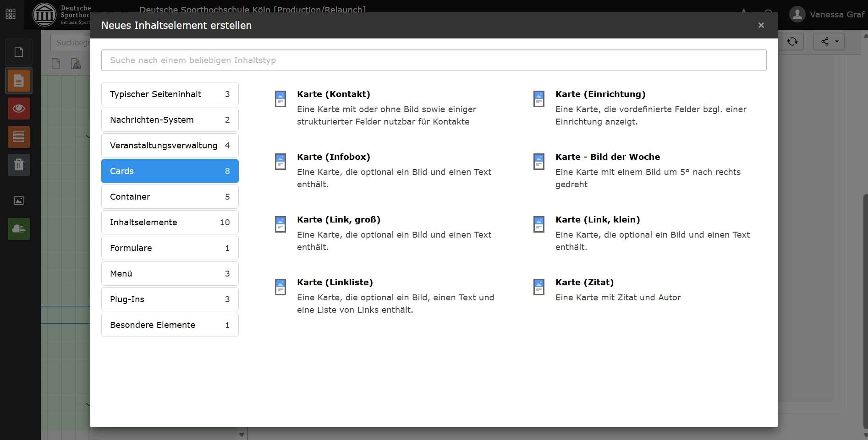
Task: Open the Filelist image module
Action: 19,201
